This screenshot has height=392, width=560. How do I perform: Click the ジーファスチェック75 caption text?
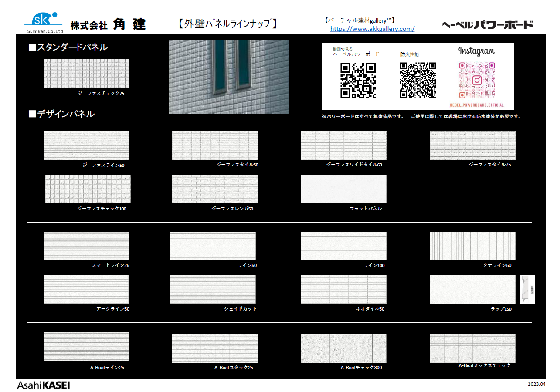click(x=101, y=94)
